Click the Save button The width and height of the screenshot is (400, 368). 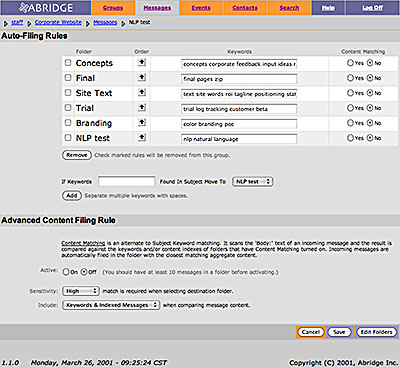point(339,332)
